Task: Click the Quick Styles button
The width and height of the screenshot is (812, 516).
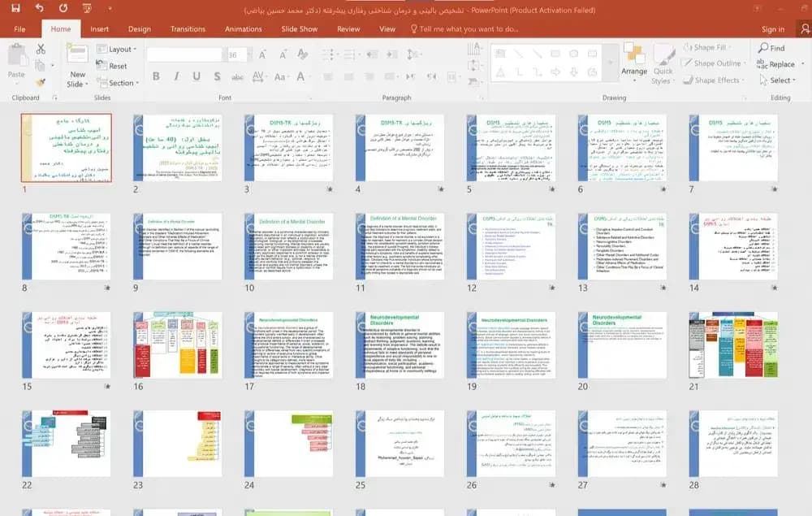Action: (x=663, y=63)
